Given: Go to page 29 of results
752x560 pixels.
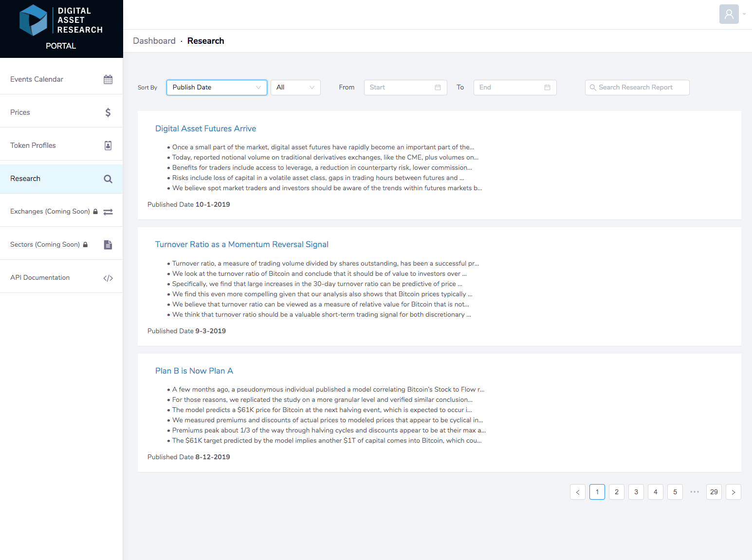Looking at the screenshot, I should coord(714,492).
